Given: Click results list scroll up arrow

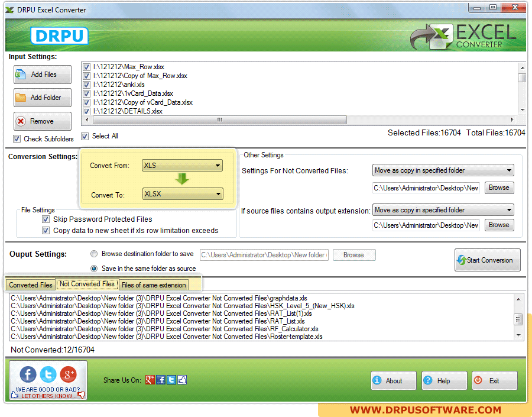Looking at the screenshot, I should coord(518,299).
